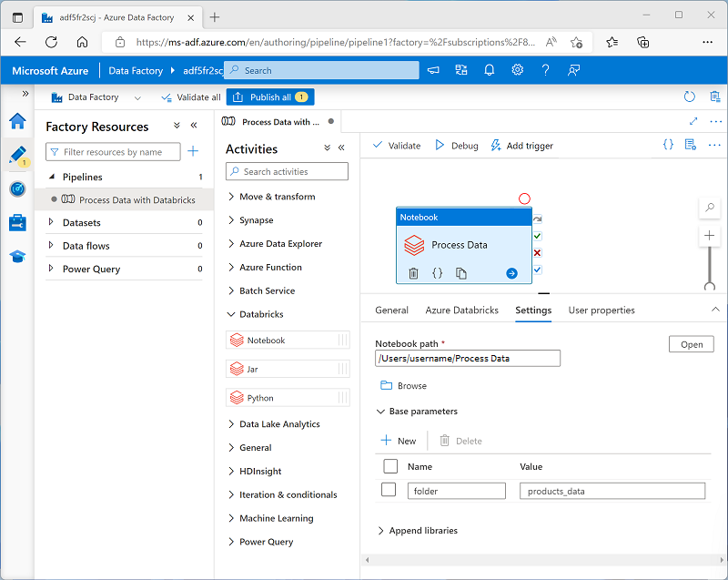Open pipeline JSON code with braces icon
The height and width of the screenshot is (580, 728).
tap(667, 144)
